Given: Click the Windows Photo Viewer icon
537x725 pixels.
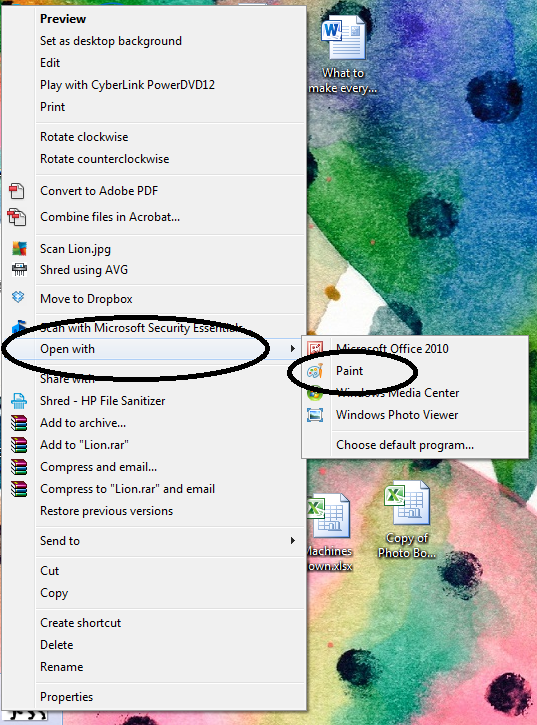Looking at the screenshot, I should point(315,415).
